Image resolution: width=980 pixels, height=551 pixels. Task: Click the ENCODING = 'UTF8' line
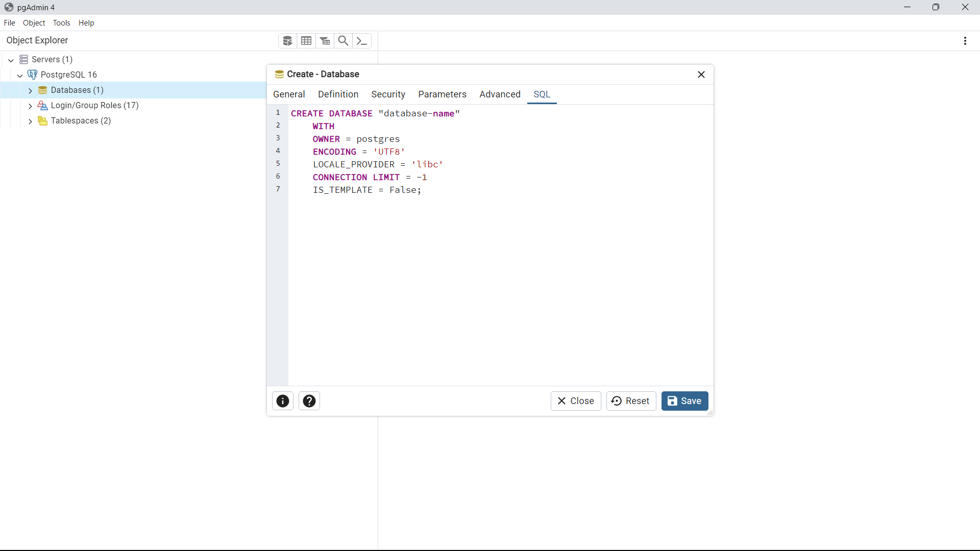pyautogui.click(x=359, y=152)
